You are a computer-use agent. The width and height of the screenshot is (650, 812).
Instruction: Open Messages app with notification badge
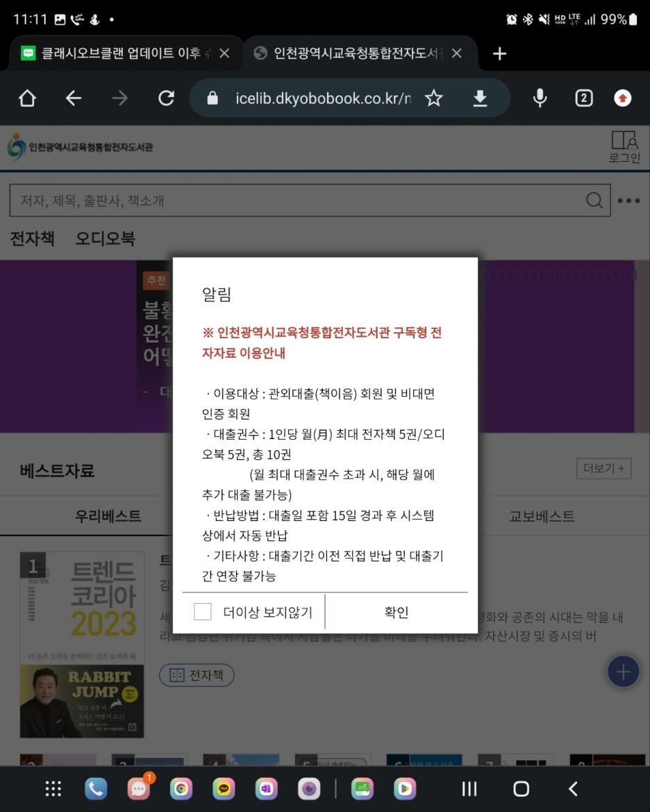(139, 788)
